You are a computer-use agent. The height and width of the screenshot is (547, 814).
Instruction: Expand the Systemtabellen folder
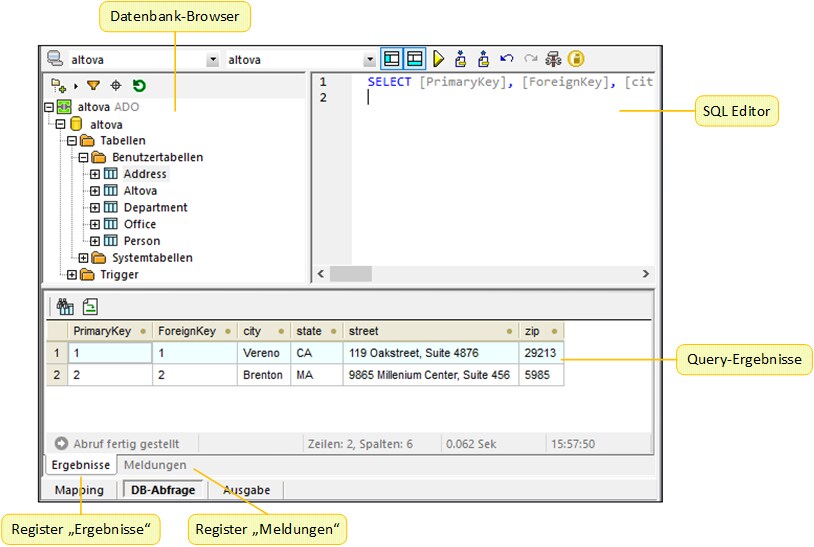(x=83, y=258)
